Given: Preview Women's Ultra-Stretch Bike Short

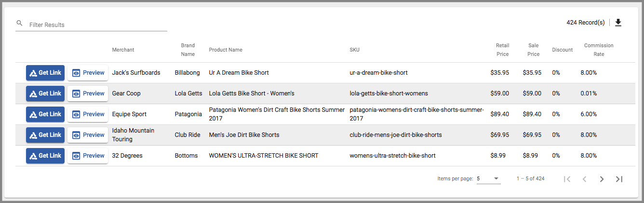Looking at the screenshot, I should 88,156.
